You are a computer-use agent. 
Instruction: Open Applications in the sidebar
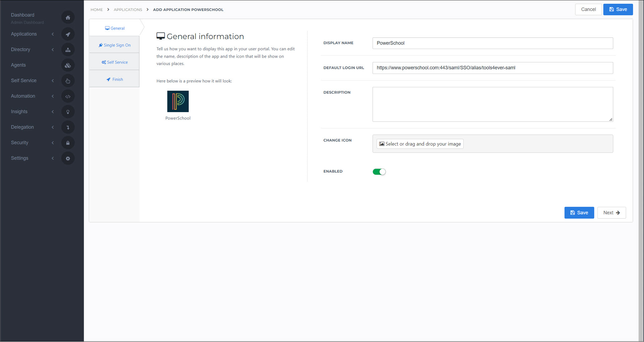(x=24, y=34)
